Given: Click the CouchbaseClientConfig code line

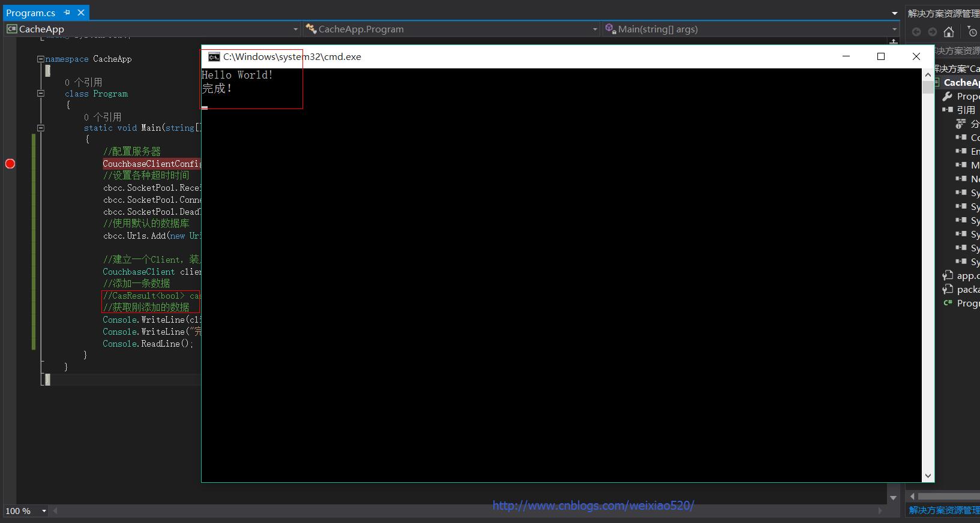Looking at the screenshot, I should pyautogui.click(x=152, y=164).
